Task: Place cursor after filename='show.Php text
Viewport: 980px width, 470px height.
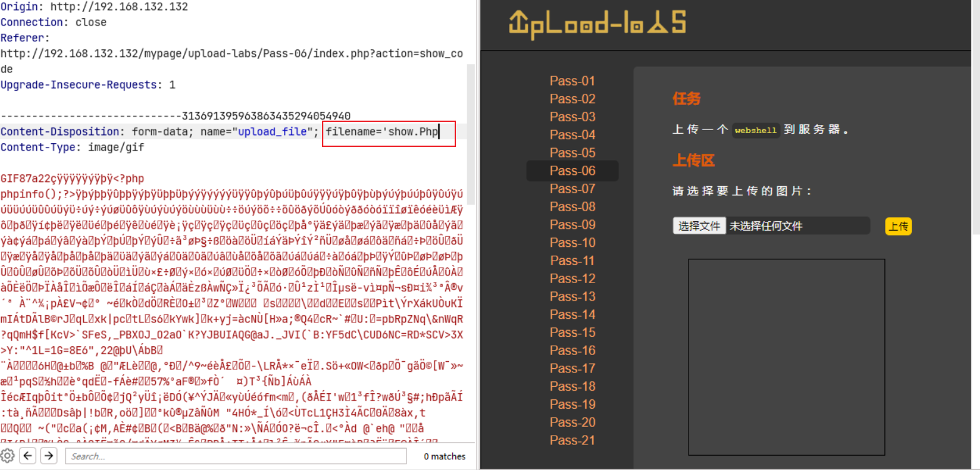Action: [440, 132]
